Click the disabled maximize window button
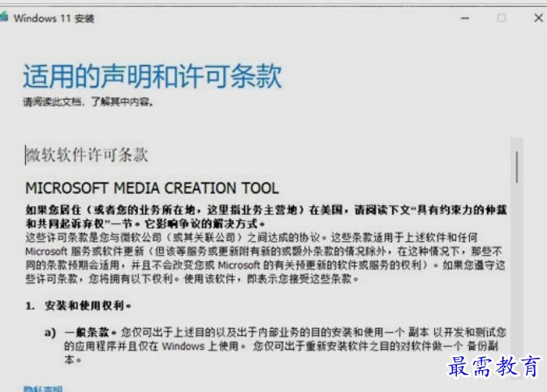547x392 pixels. pyautogui.click(x=502, y=18)
